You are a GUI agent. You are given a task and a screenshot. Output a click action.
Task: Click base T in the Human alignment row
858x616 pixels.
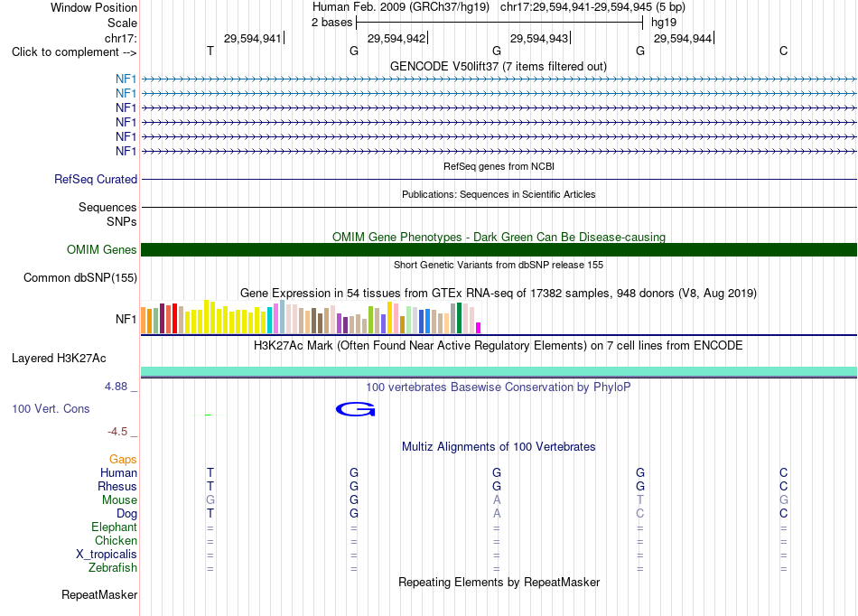point(210,472)
